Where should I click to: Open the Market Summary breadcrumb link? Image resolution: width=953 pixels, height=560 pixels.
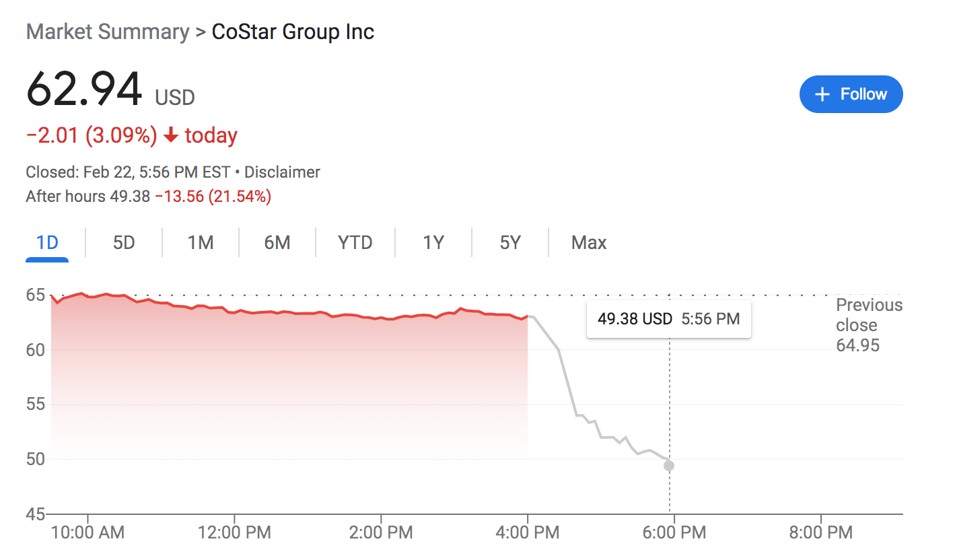pyautogui.click(x=108, y=32)
